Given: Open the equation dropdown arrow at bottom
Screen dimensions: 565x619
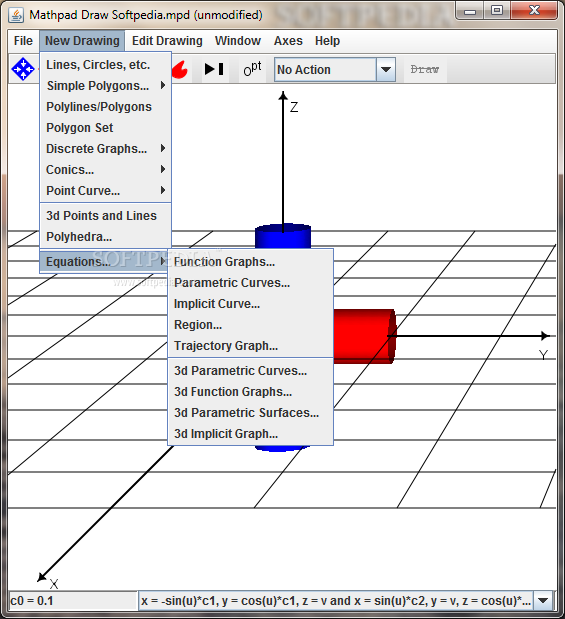Looking at the screenshot, I should (x=543, y=600).
